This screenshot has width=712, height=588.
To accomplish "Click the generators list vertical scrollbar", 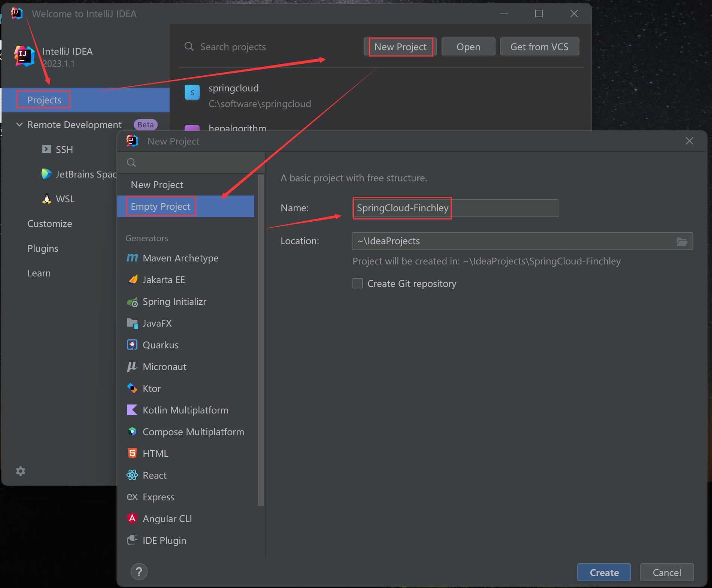I will [261, 337].
